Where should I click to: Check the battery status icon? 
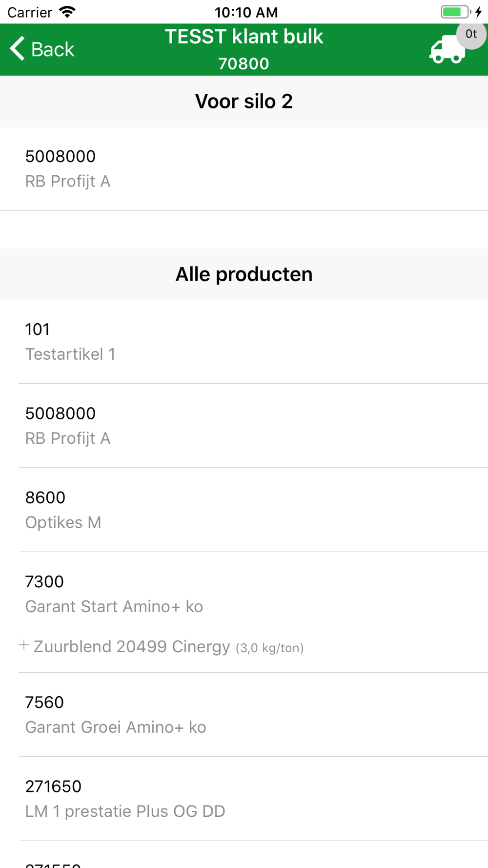[x=456, y=12]
